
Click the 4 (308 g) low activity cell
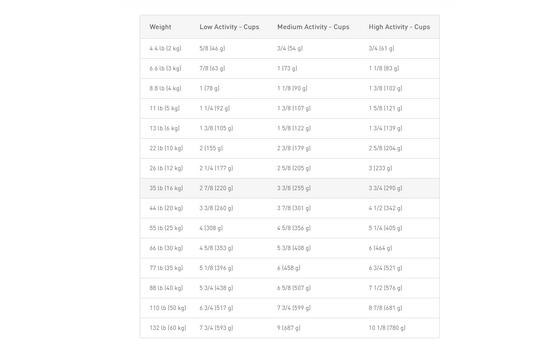click(x=211, y=228)
